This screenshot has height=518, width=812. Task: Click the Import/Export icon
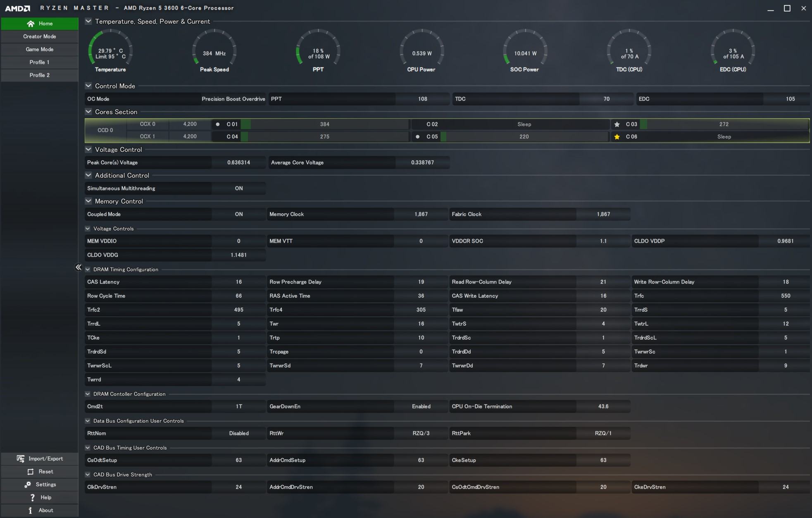(20, 458)
